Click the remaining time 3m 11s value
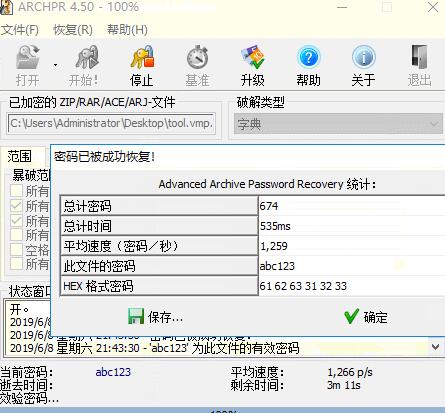 (344, 385)
